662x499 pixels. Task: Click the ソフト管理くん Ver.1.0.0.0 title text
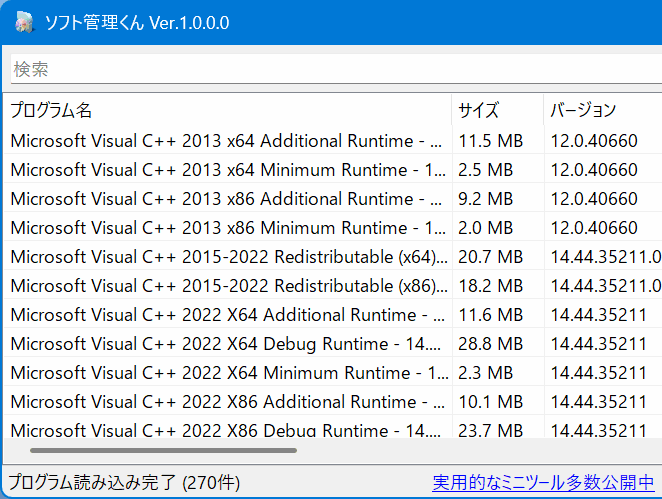click(137, 23)
